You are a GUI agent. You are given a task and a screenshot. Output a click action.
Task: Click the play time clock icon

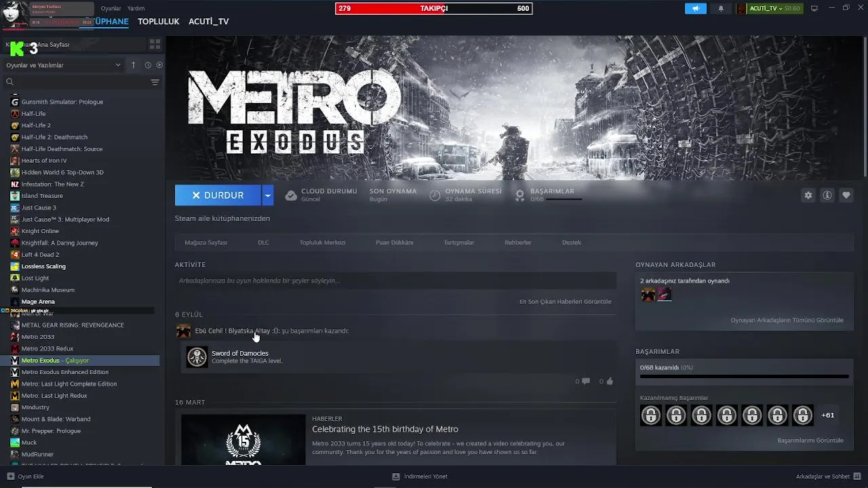[x=435, y=195]
